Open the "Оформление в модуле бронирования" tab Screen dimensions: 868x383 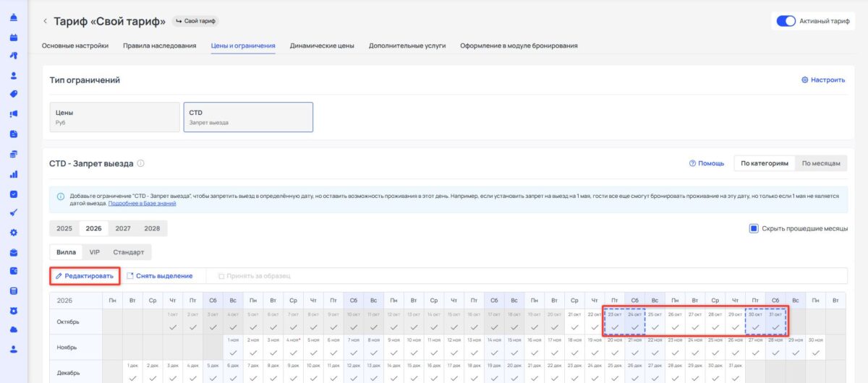pos(519,46)
